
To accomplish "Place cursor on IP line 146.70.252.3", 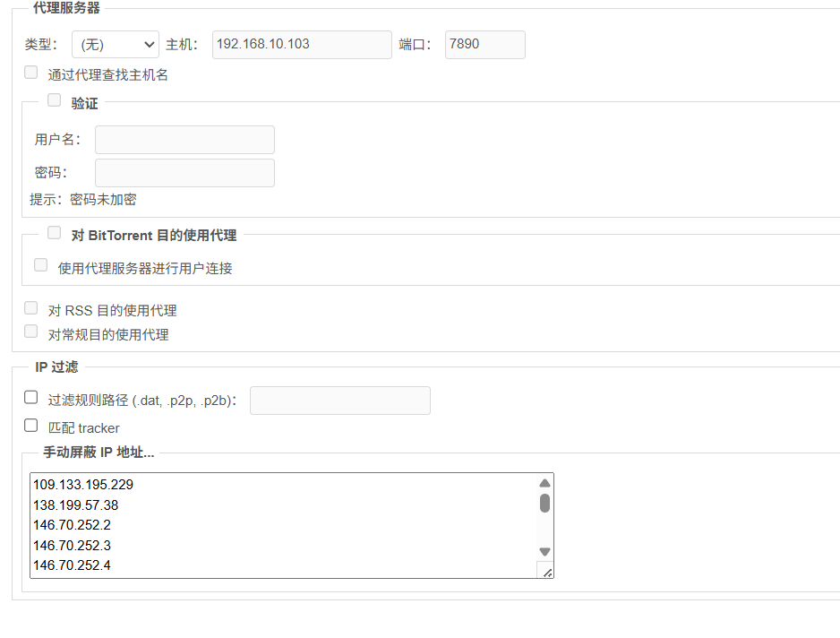I will tap(72, 546).
